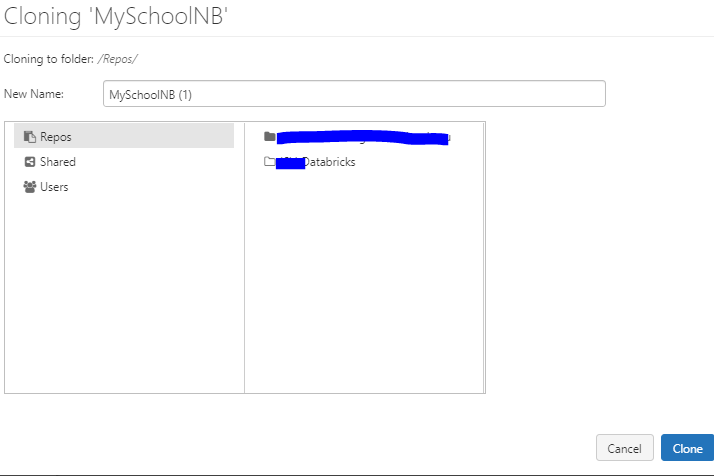This screenshot has width=714, height=476.
Task: Click the Users group icon
Action: (x=29, y=187)
